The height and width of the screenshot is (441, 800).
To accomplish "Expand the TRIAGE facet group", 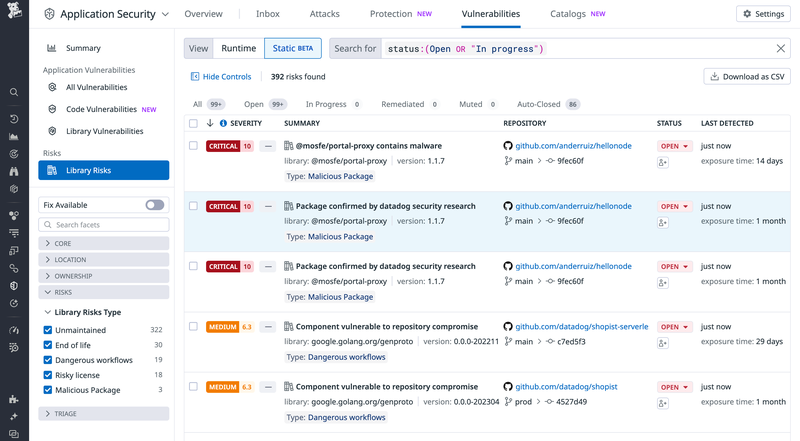I will [x=103, y=413].
